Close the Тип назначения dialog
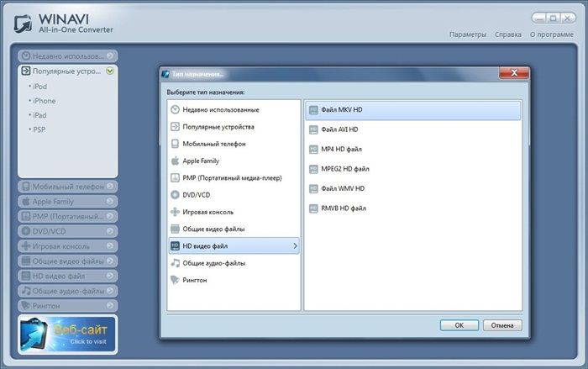Screen dimensions: 588x369 pos(514,73)
